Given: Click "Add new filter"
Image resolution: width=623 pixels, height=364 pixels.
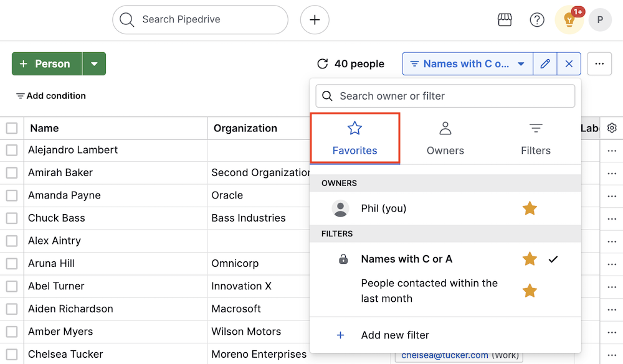Looking at the screenshot, I should (395, 335).
